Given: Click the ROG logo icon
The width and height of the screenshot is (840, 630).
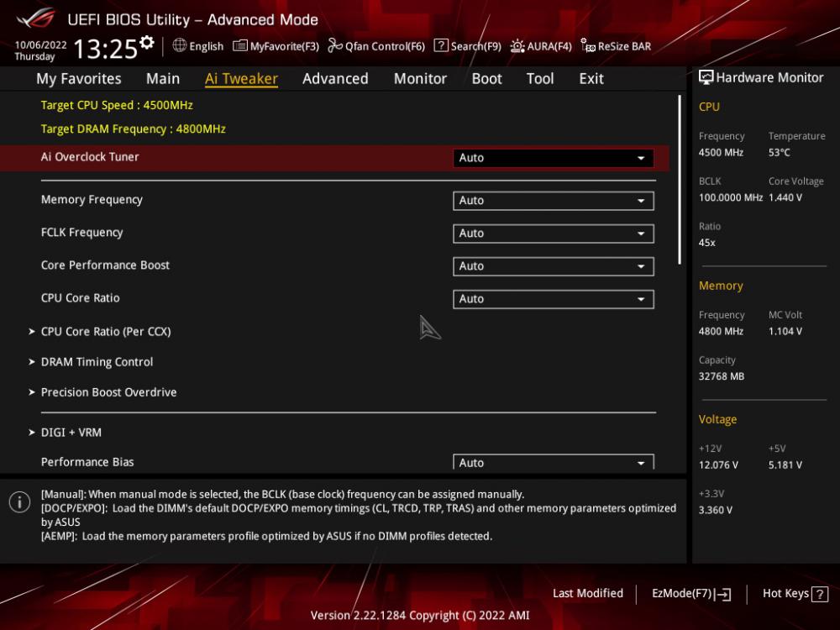Looking at the screenshot, I should [x=35, y=18].
